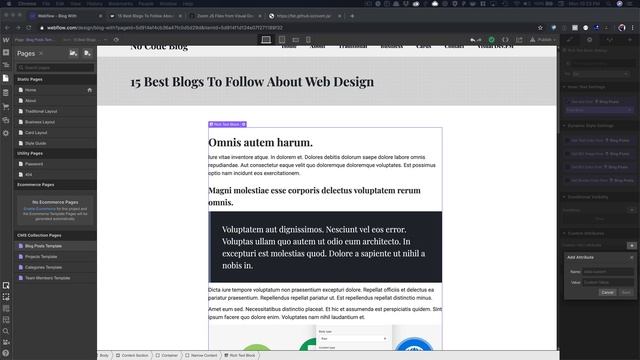
Task: Open the Team Members Template page
Action: click(x=56, y=278)
